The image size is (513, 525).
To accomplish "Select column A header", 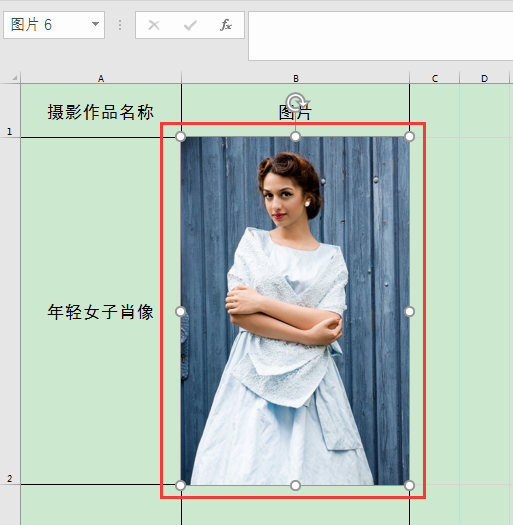I will [101, 78].
